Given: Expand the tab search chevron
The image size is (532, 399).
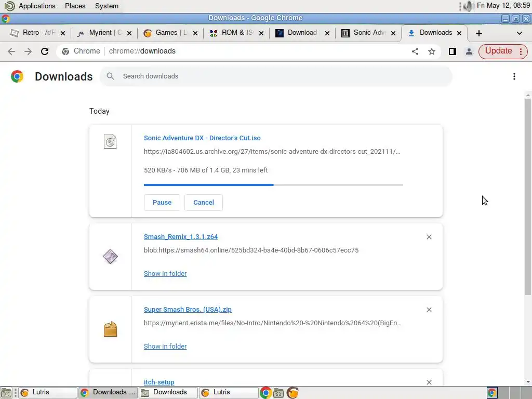Looking at the screenshot, I should point(519,33).
